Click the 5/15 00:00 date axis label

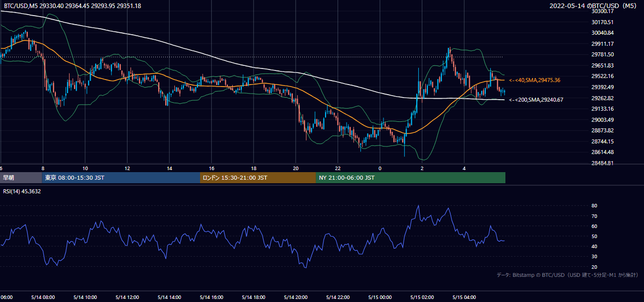[x=379, y=297]
